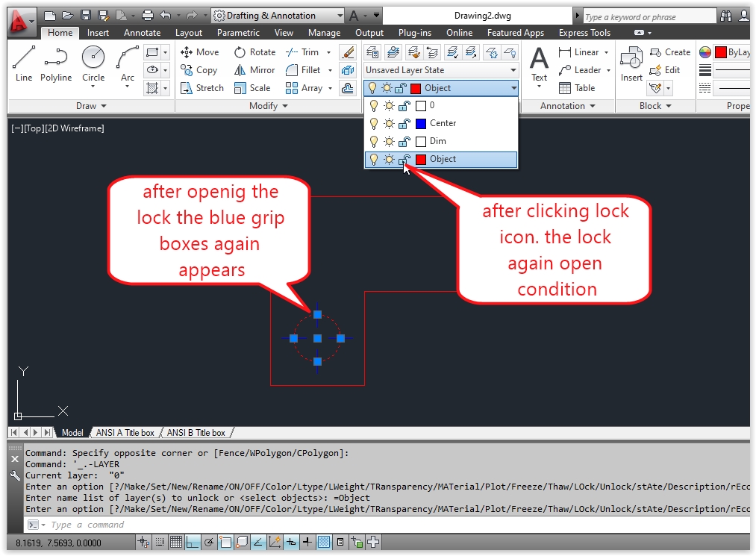Click the Edit block button
756x556 pixels.
click(666, 69)
